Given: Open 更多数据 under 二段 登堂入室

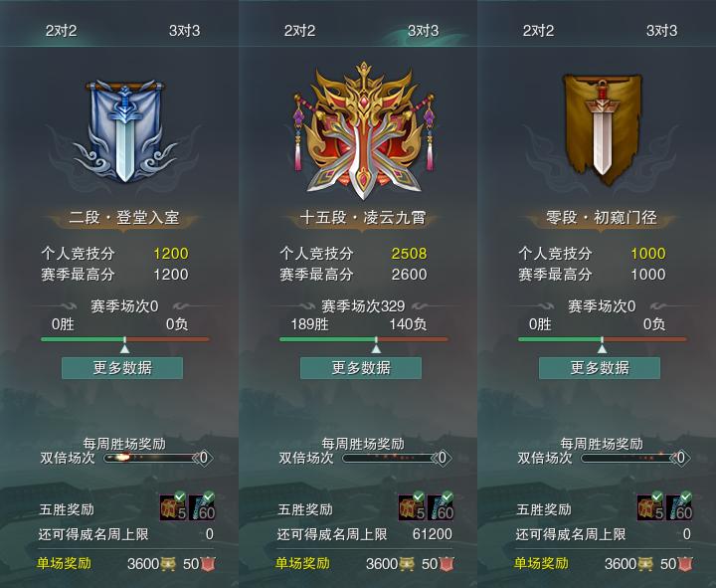Looking at the screenshot, I should (x=122, y=368).
